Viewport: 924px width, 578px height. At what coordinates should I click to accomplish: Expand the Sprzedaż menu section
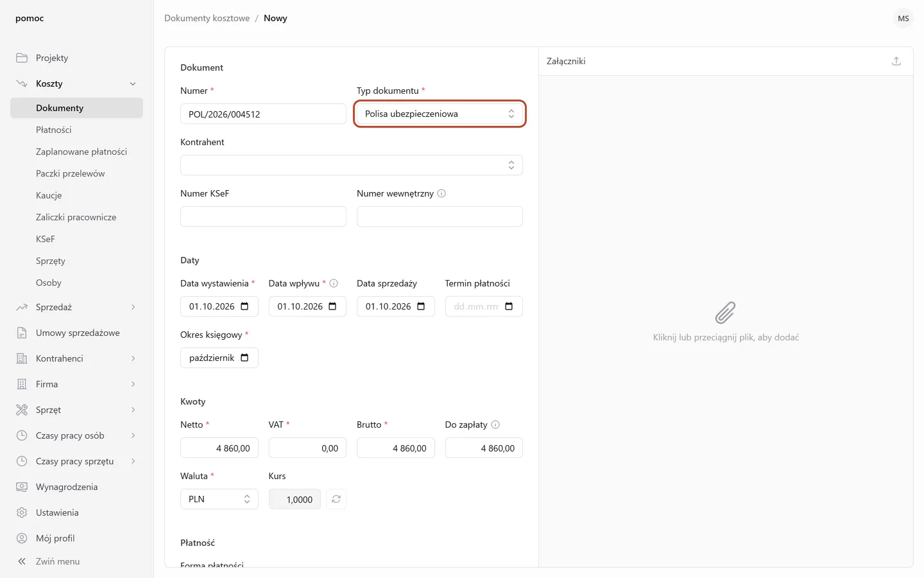pos(133,307)
